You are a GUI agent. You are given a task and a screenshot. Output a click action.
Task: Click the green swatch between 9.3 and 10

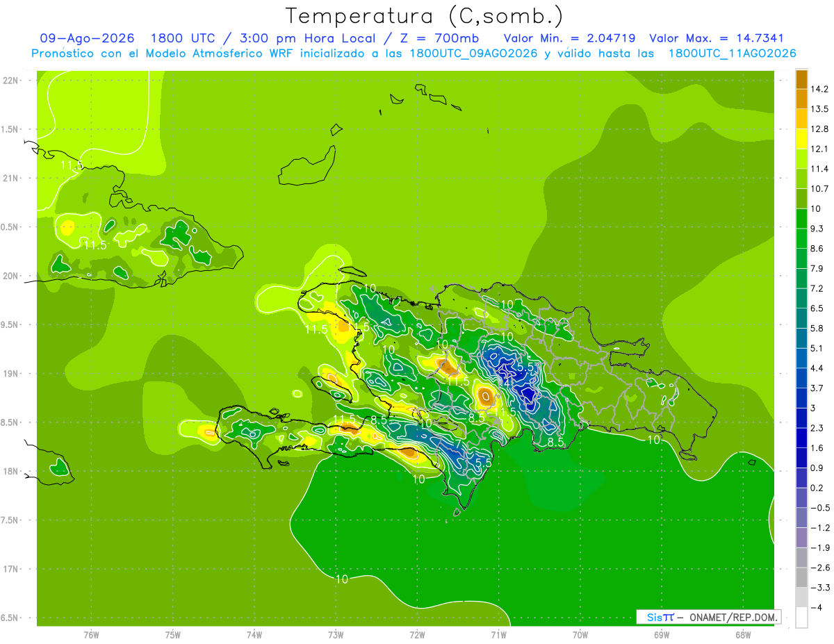[x=801, y=218]
